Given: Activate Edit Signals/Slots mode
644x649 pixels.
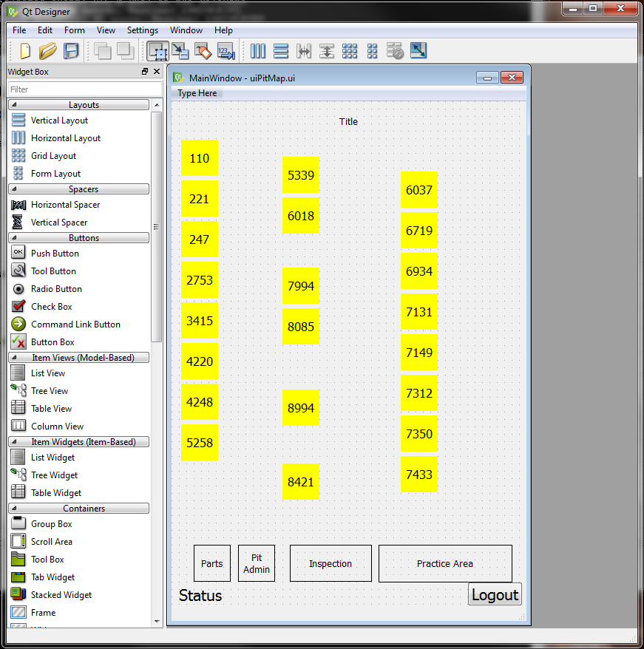Looking at the screenshot, I should coord(180,51).
